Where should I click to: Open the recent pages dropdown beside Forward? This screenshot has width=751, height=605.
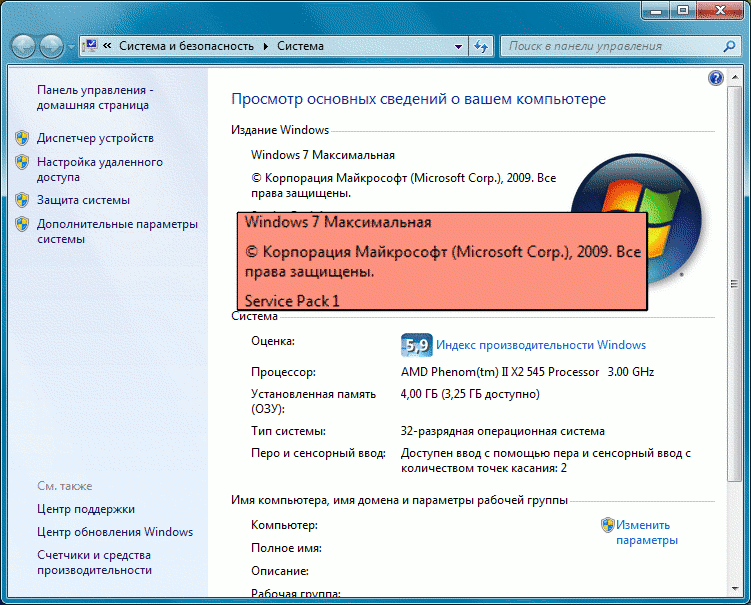click(x=71, y=47)
